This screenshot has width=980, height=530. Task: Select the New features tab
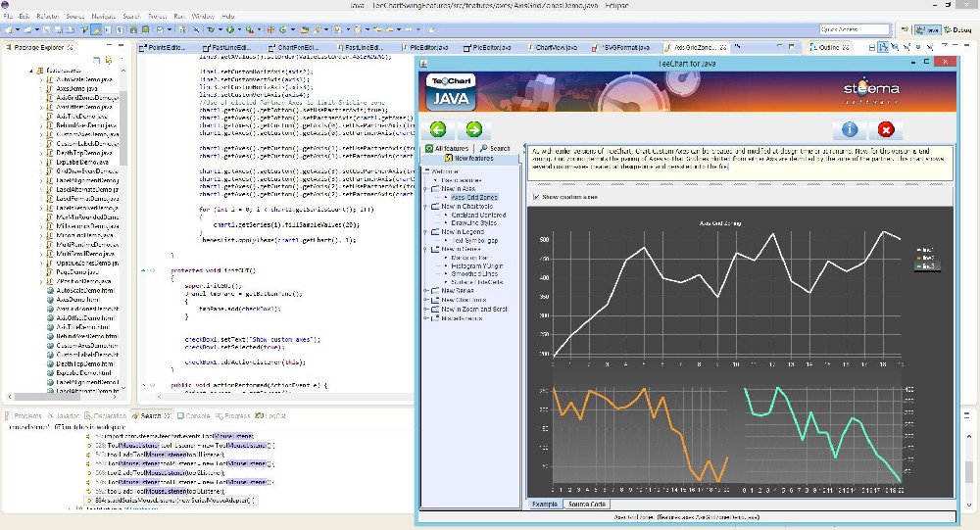pyautogui.click(x=469, y=158)
